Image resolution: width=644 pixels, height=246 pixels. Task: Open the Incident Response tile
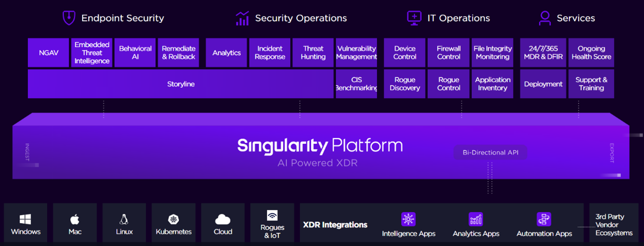[270, 53]
